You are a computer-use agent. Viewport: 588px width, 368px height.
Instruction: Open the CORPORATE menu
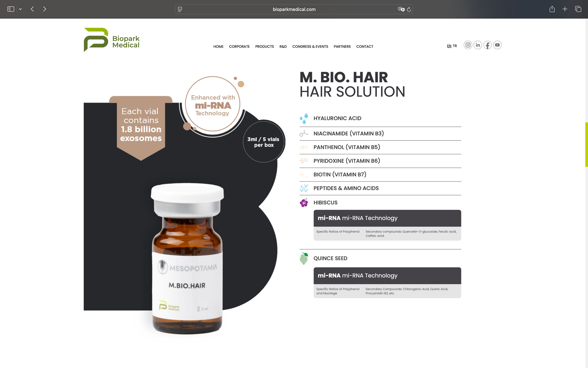pos(239,47)
